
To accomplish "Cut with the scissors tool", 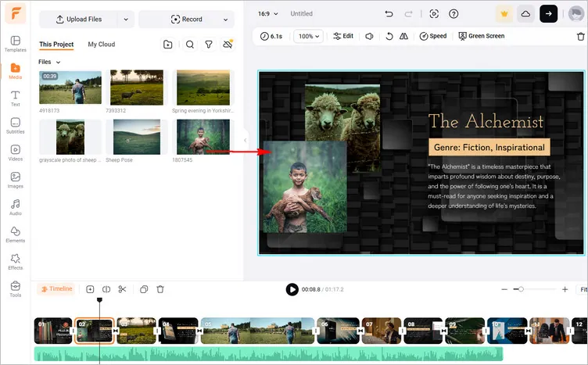I will coord(122,289).
